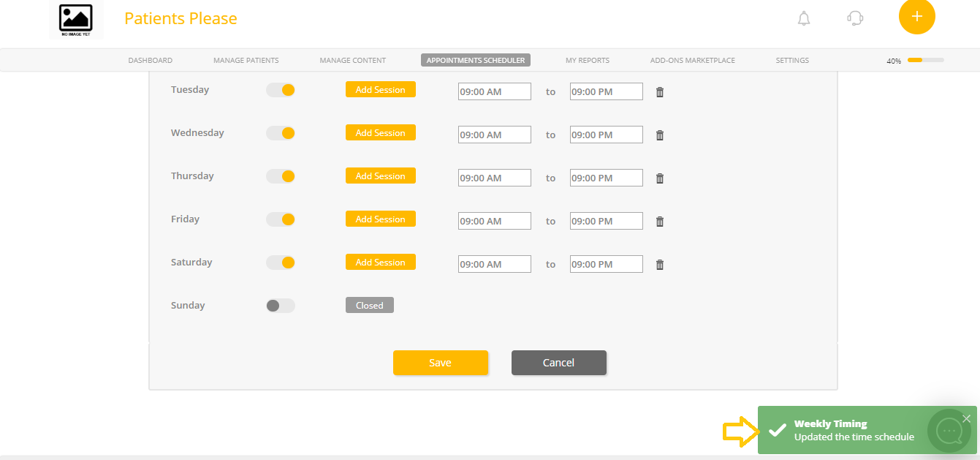Click the Sunday day label
The width and height of the screenshot is (980, 460).
pyautogui.click(x=188, y=306)
